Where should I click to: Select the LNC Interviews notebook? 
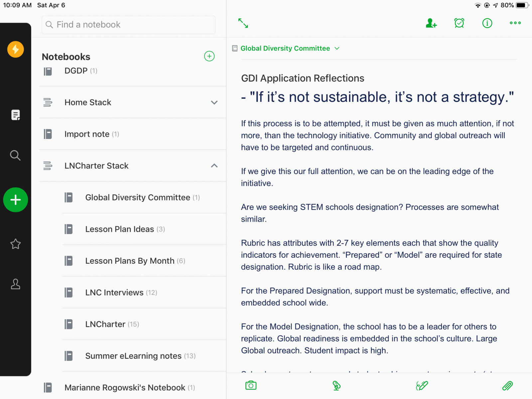coord(114,293)
